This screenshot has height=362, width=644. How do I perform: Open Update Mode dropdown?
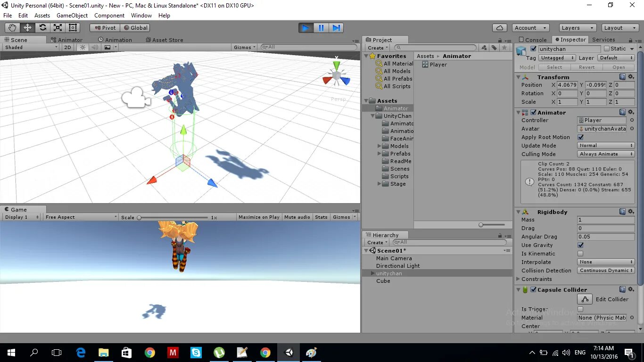[606, 146]
